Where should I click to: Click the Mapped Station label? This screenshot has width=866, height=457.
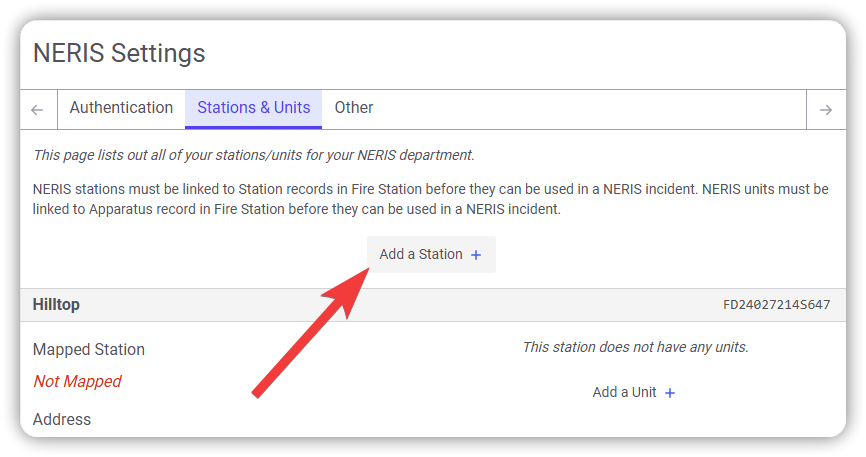[88, 350]
